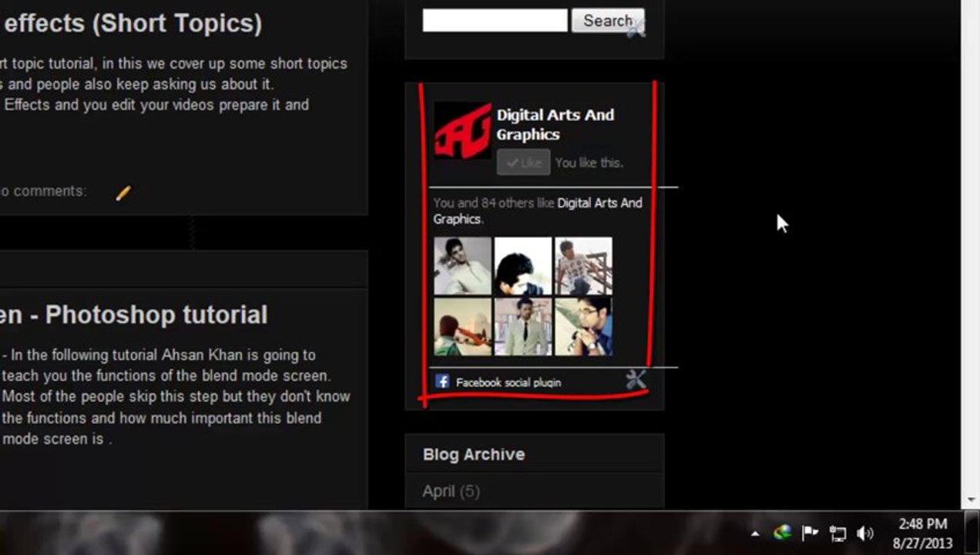Open the effects (Short Topics) post title
The image size is (980, 555).
pos(133,23)
